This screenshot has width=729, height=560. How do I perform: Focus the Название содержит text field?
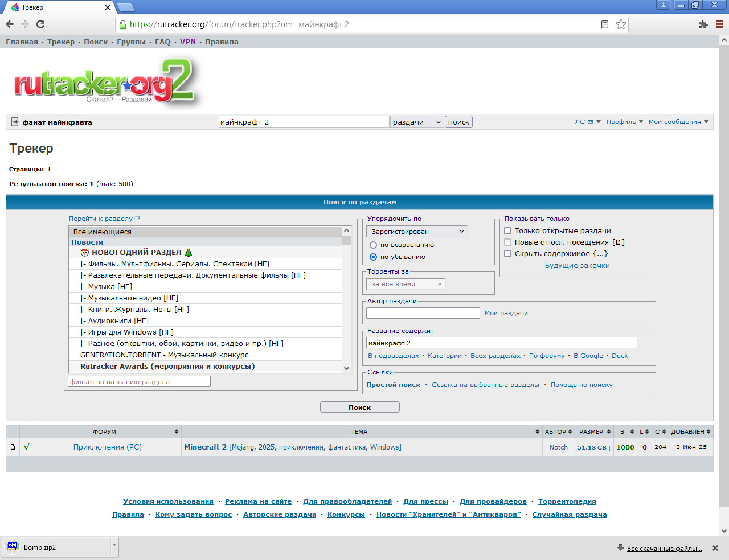502,343
